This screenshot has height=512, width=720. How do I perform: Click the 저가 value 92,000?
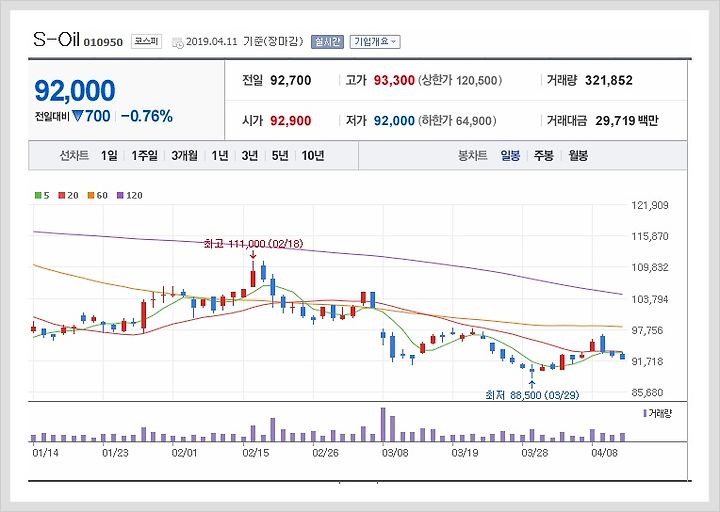pyautogui.click(x=394, y=121)
